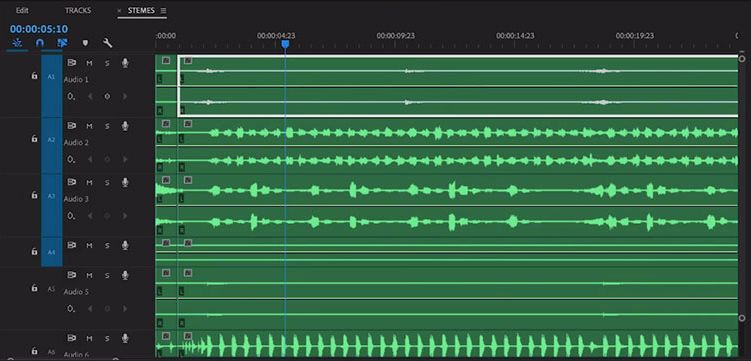Toggle sync lock on track A4

click(71, 245)
